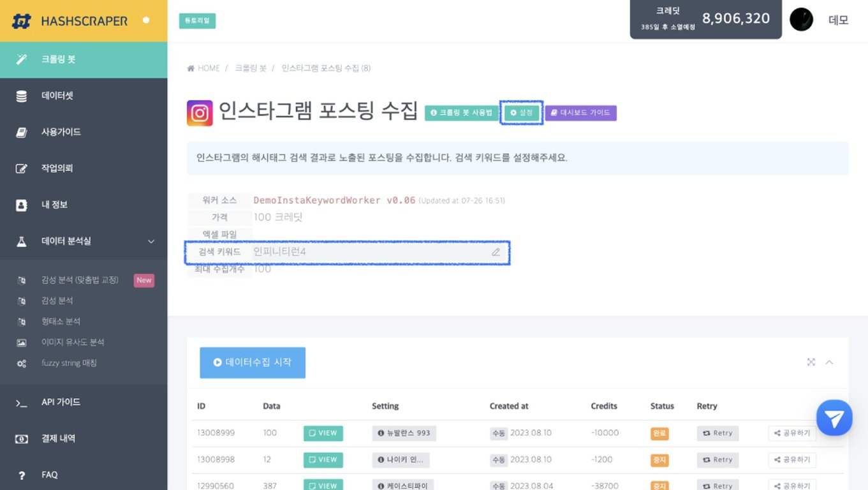Click the 완료 status badge
Screen dimensions: 868x490
(x=659, y=433)
